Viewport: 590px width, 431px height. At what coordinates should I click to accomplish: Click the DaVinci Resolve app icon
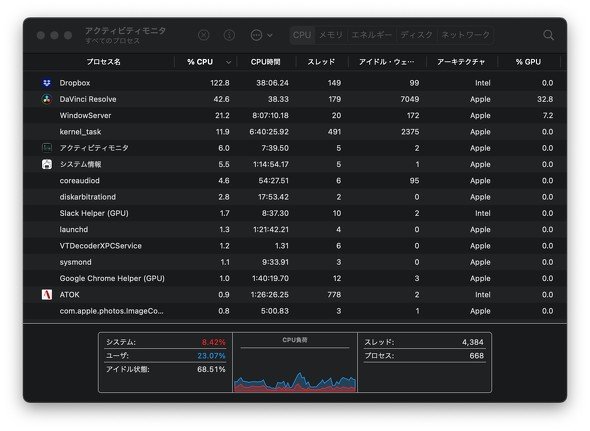pyautogui.click(x=47, y=99)
